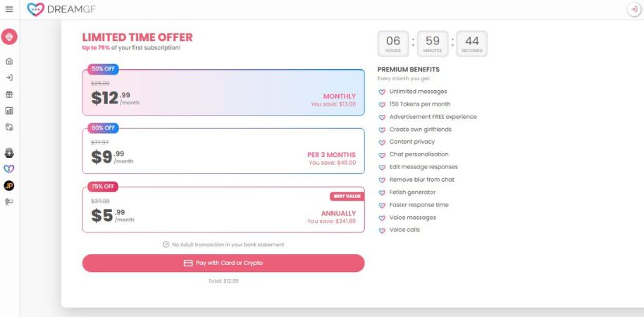Click the JP round sidebar icon
The image size is (644, 317).
coord(9,185)
